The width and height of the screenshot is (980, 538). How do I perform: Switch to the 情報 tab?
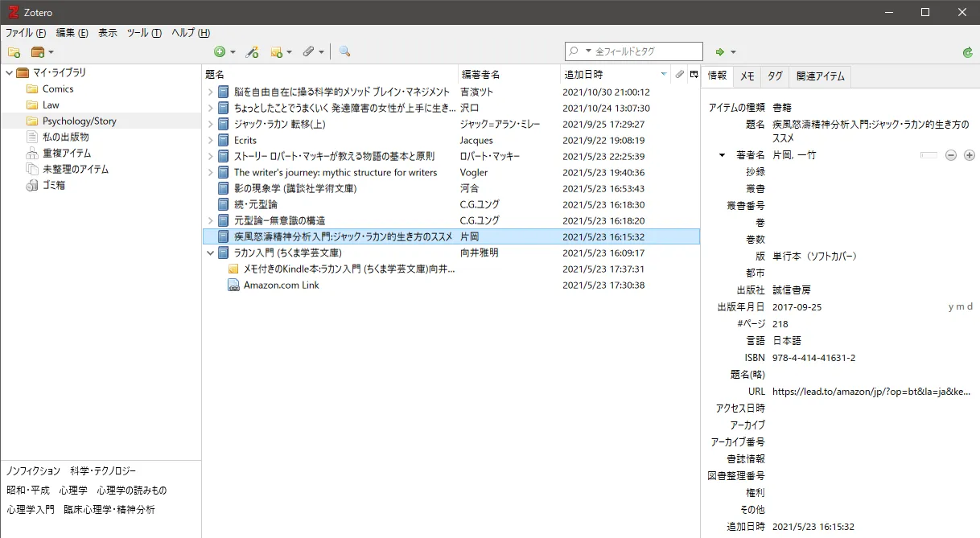tap(716, 76)
